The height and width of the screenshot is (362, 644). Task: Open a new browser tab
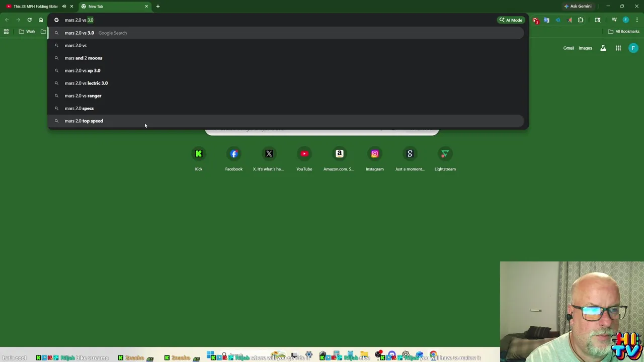[157, 7]
